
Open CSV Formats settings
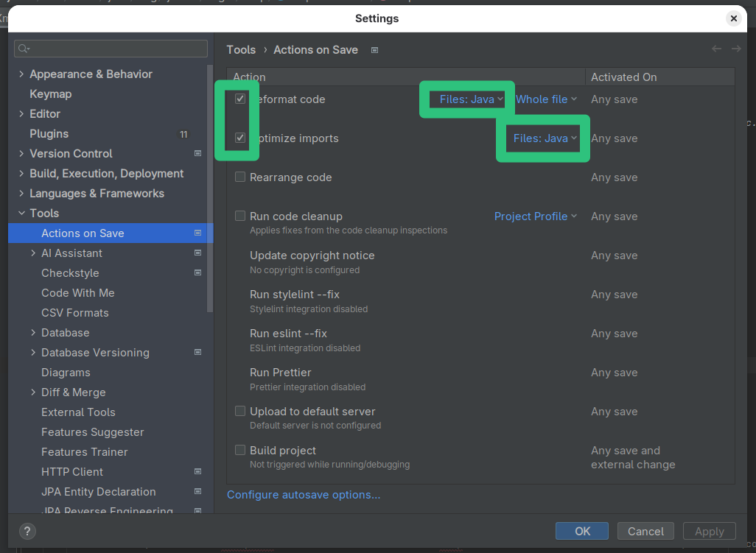75,313
